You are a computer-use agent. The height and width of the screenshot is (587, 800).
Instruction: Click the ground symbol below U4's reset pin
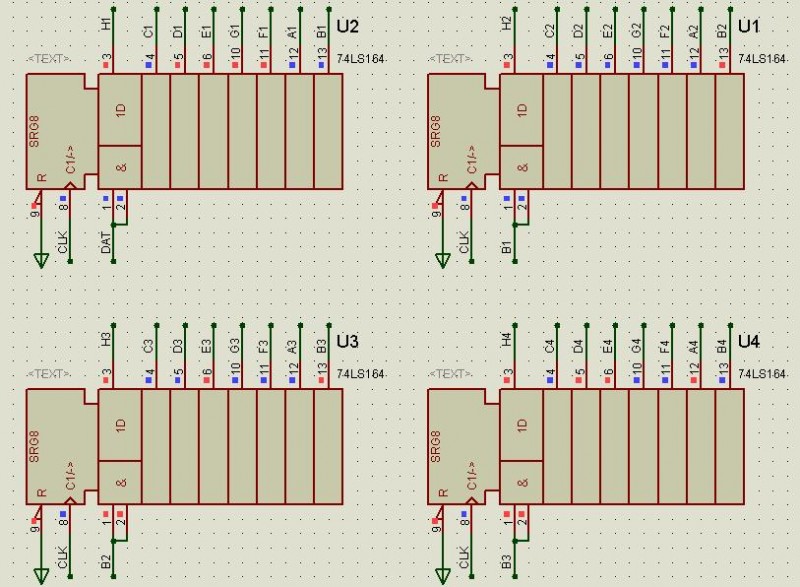pos(441,575)
